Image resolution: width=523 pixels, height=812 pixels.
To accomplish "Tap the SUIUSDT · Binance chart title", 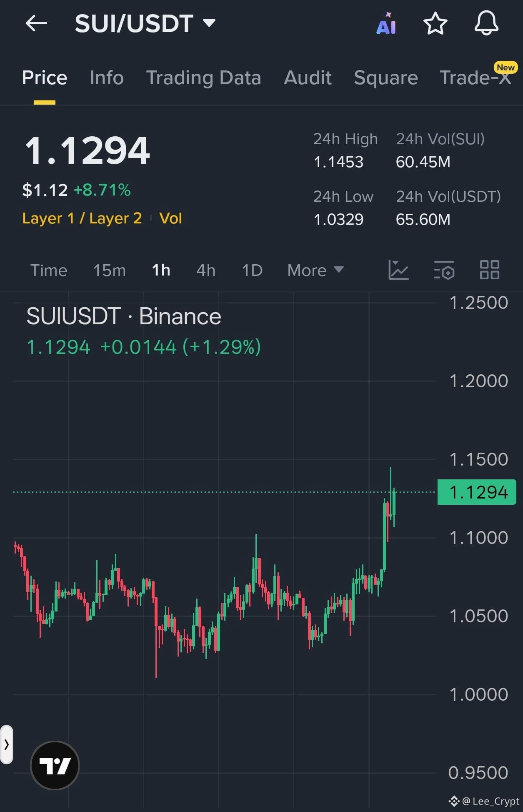I will pos(124,316).
